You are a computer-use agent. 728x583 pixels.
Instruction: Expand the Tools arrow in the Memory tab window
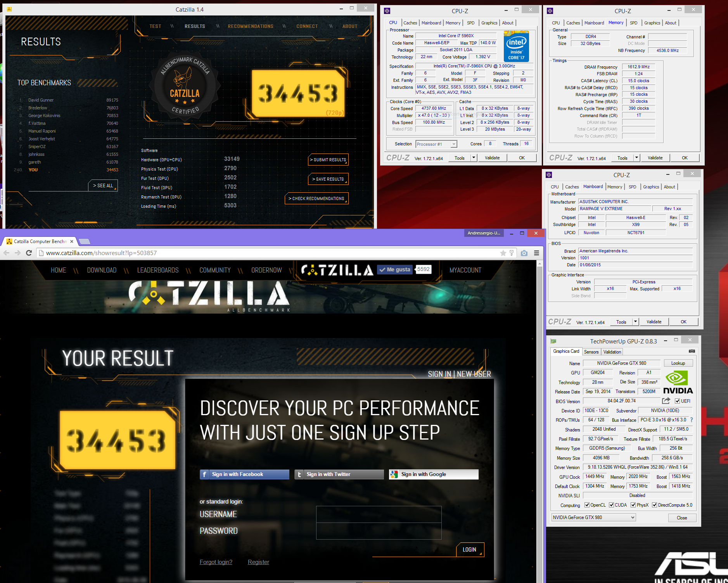636,158
